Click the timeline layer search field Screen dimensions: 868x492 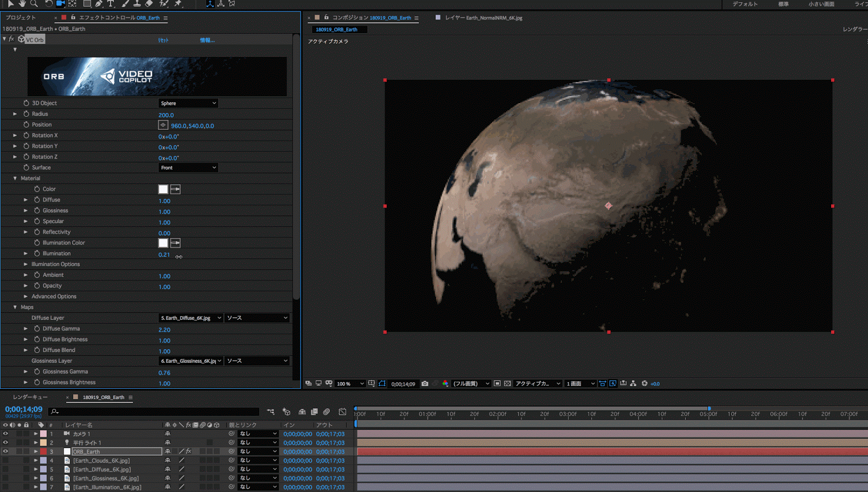pos(157,412)
